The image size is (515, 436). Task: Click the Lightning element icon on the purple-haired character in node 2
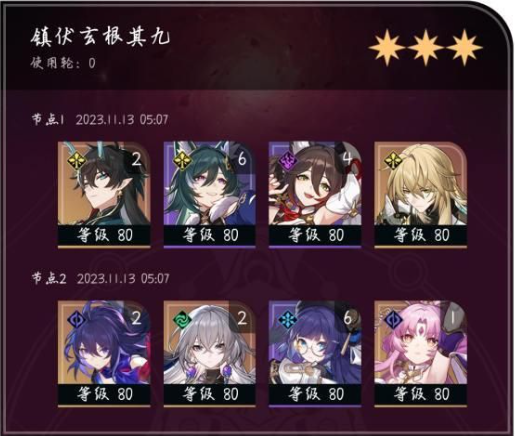click(76, 320)
